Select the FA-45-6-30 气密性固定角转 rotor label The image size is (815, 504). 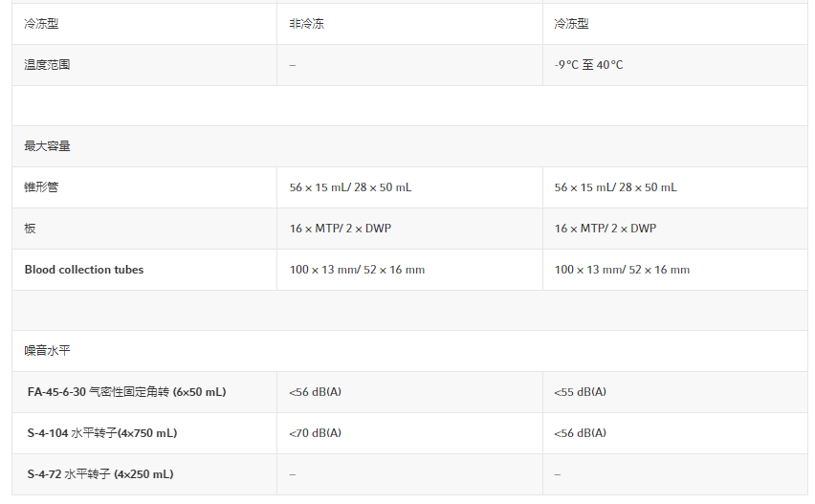pos(126,392)
